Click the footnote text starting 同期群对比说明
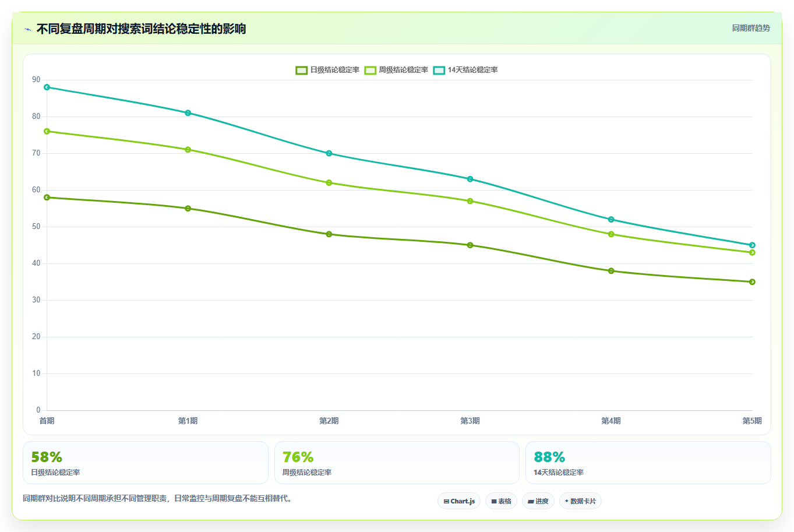The image size is (794, 532). [157, 499]
